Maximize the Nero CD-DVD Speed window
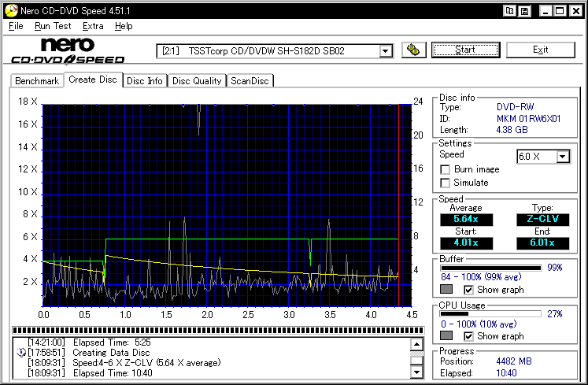 (560, 11)
